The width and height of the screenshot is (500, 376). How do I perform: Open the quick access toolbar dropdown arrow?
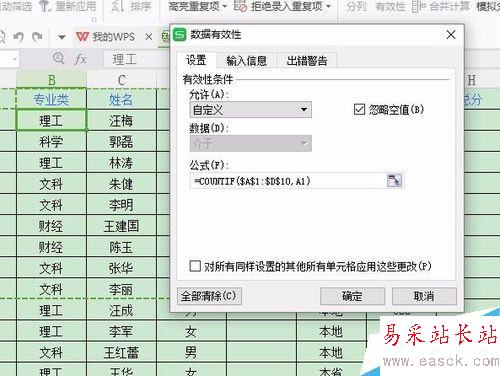tap(61, 37)
